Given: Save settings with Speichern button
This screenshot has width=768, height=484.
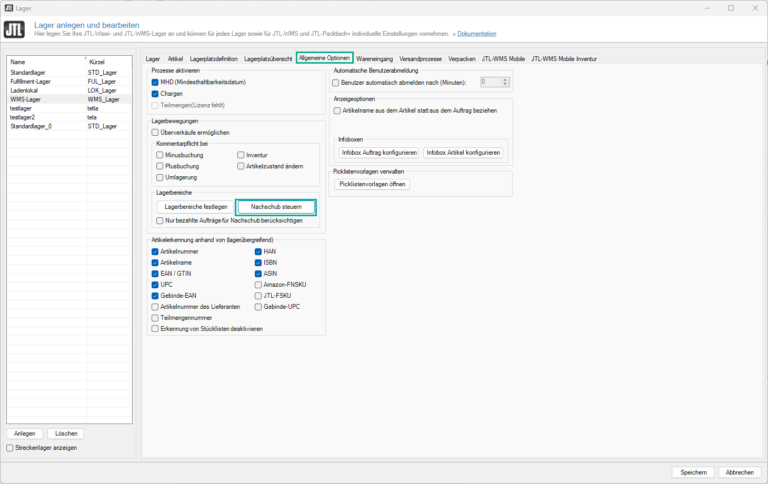Looking at the screenshot, I should pyautogui.click(x=694, y=471).
